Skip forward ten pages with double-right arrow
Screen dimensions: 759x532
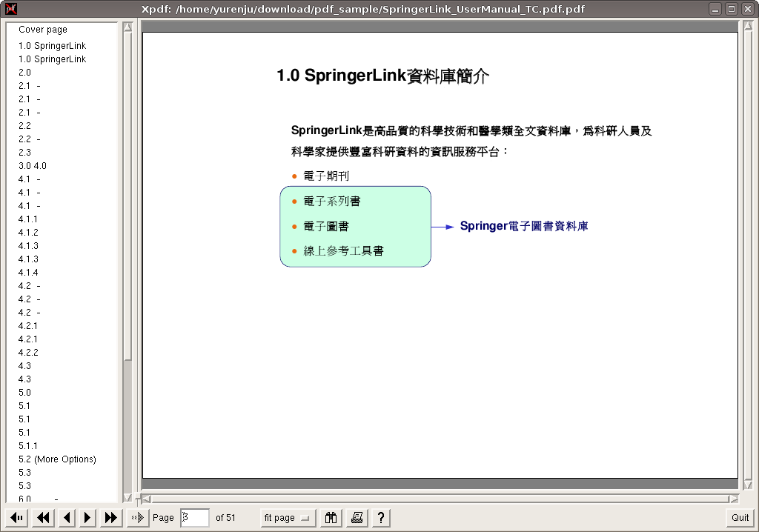click(111, 518)
